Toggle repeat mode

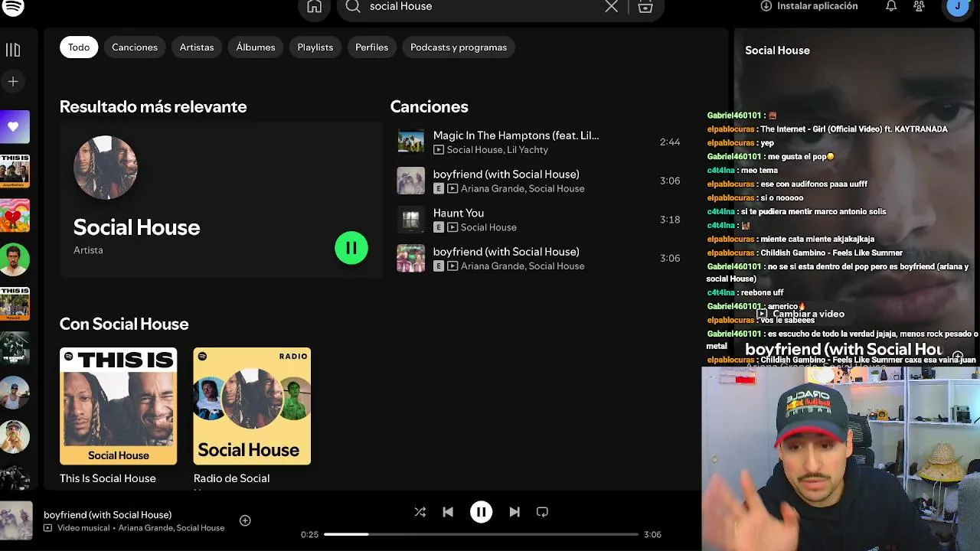point(542,512)
